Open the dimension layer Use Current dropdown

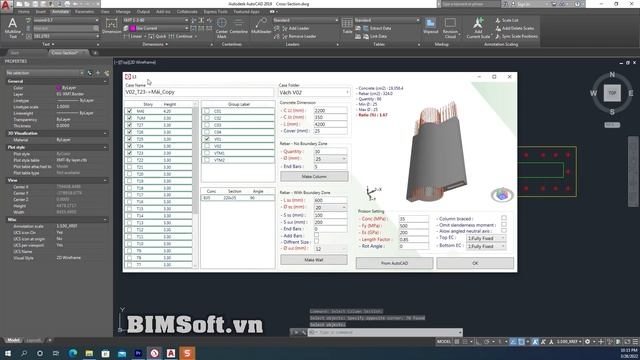pos(187,28)
